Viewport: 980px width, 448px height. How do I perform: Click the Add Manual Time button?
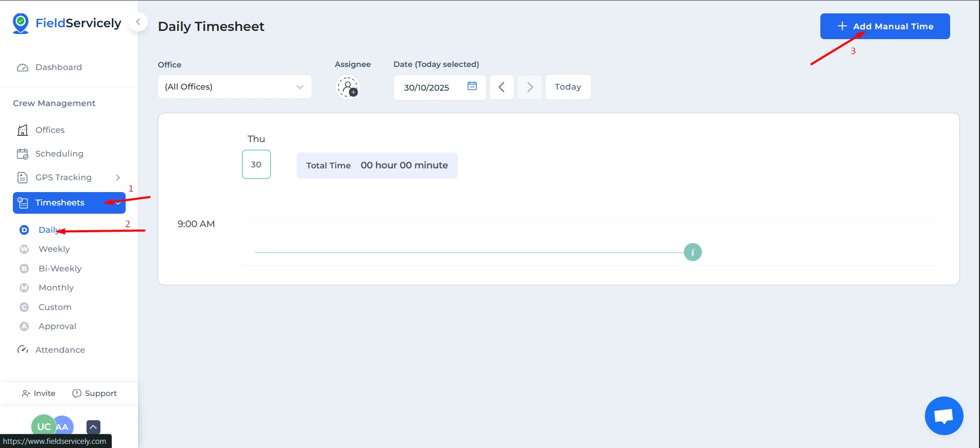click(x=885, y=26)
